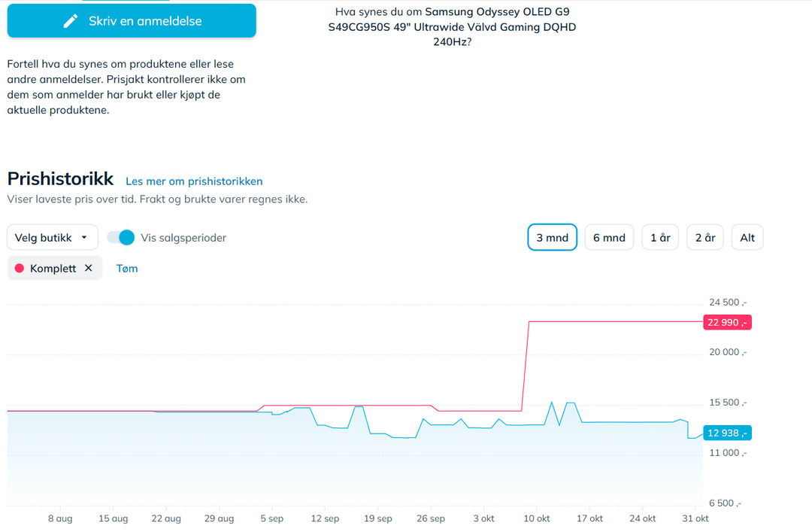Click the 20 000 ,- axis value

[x=728, y=352]
